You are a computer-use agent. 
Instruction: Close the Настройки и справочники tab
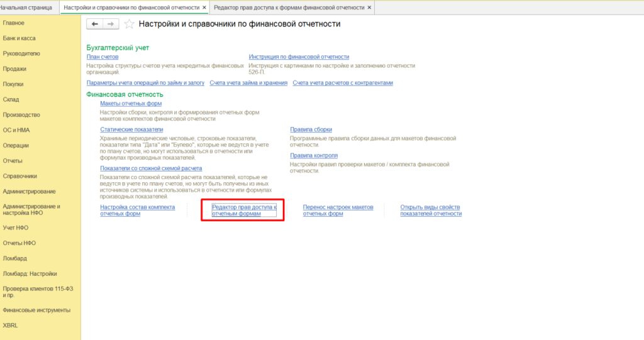tap(204, 8)
